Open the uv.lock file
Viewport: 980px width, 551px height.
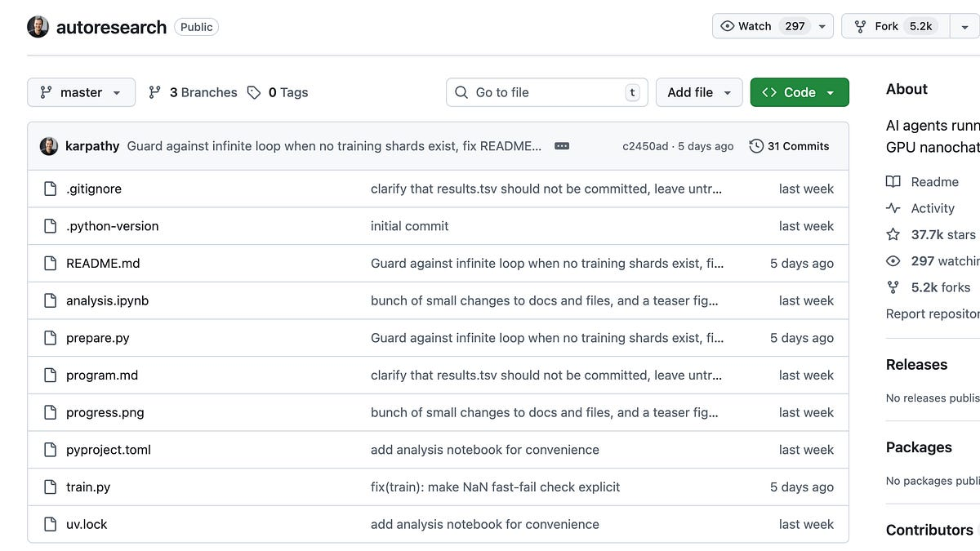click(87, 524)
